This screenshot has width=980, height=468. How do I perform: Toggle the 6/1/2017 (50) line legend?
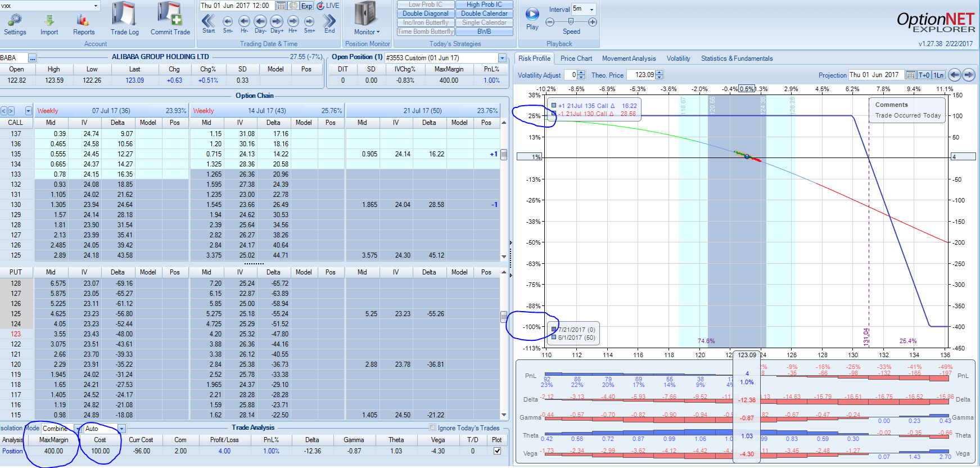click(554, 337)
